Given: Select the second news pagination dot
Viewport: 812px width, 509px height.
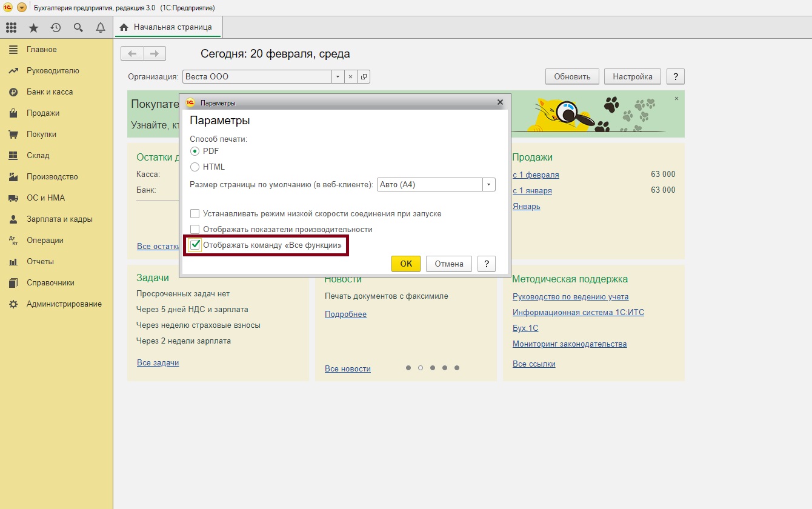Looking at the screenshot, I should click(x=421, y=368).
